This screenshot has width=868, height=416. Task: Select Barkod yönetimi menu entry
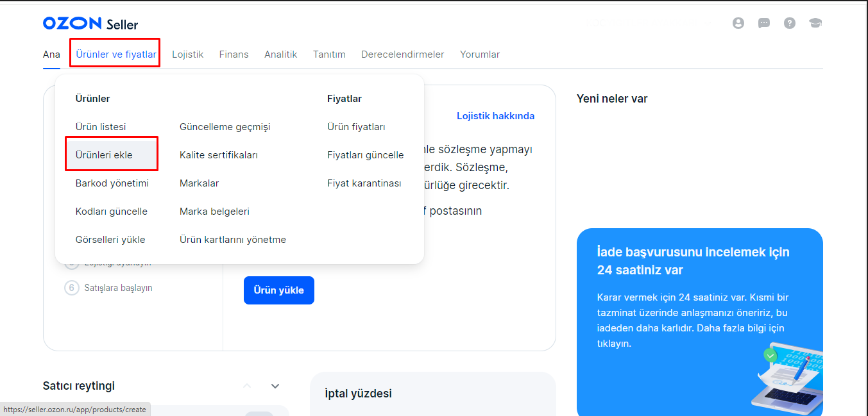[x=112, y=183]
